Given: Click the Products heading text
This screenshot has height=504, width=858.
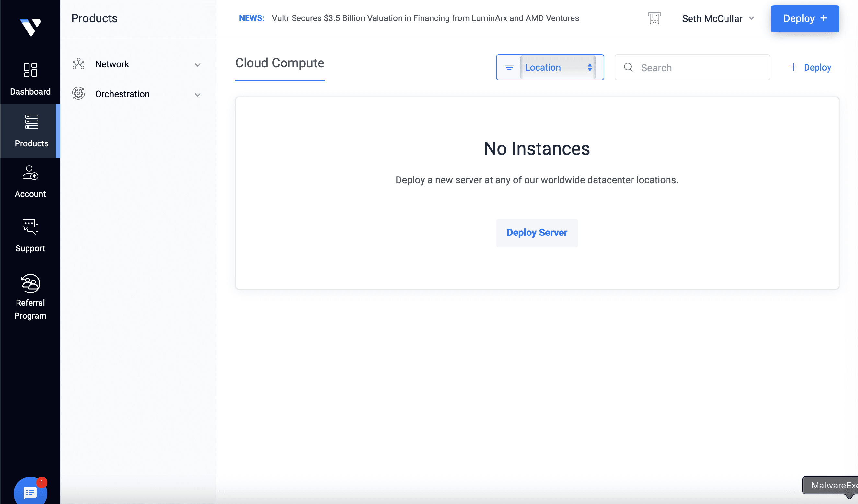Looking at the screenshot, I should click(x=94, y=18).
